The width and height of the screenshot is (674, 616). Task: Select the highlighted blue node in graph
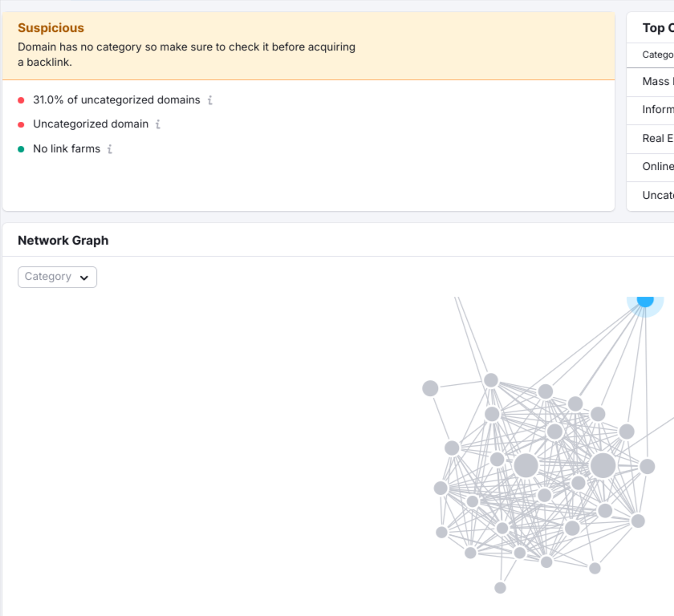[x=645, y=301]
